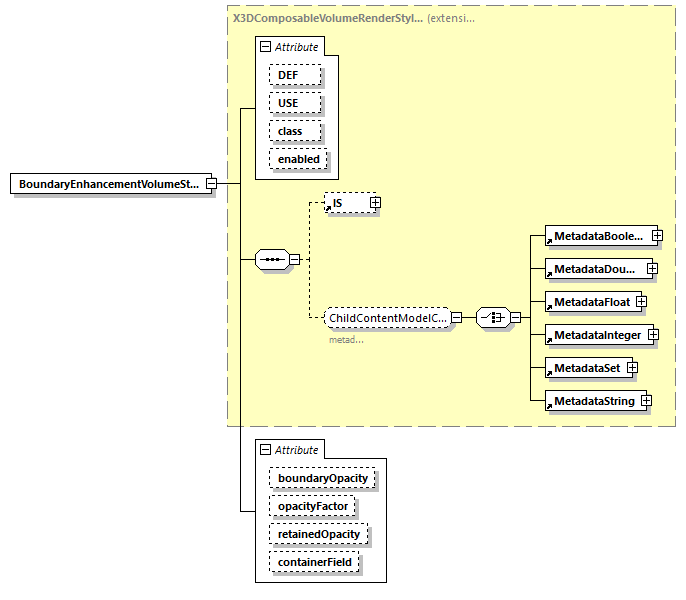
Task: Select the USE attribute box
Action: point(294,103)
